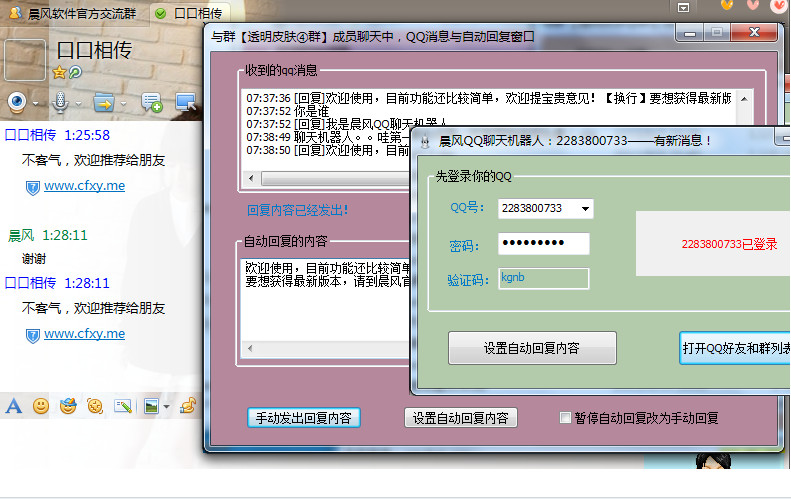
Task: Click the 密码 password field
Action: point(543,244)
